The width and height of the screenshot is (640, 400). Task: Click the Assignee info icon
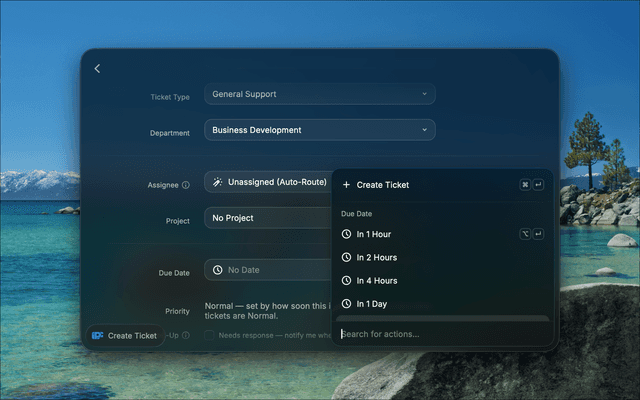point(186,185)
